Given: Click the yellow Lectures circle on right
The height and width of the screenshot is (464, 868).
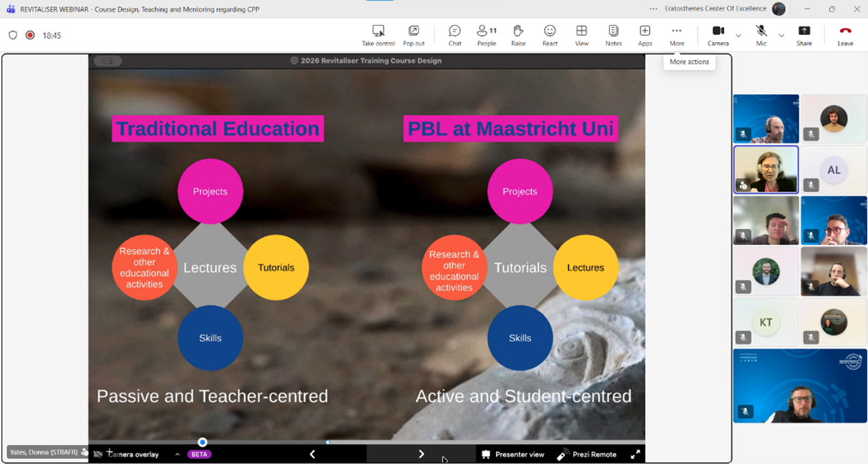Looking at the screenshot, I should point(585,267).
